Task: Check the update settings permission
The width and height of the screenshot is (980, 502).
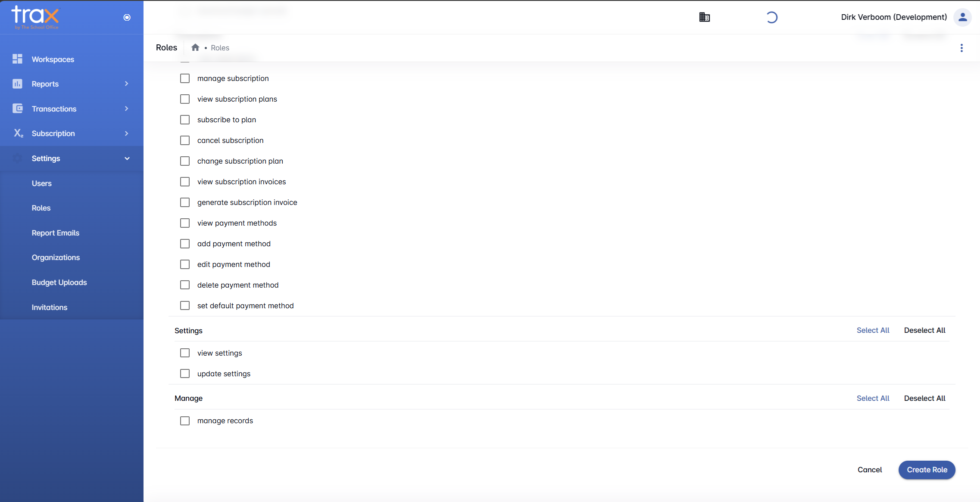Action: [185, 374]
